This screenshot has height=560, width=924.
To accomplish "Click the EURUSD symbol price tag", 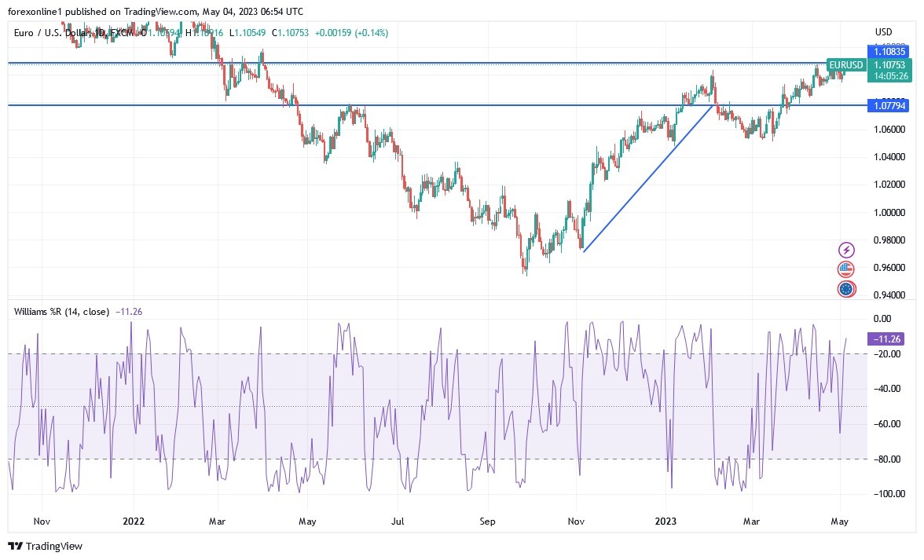I will pyautogui.click(x=846, y=64).
